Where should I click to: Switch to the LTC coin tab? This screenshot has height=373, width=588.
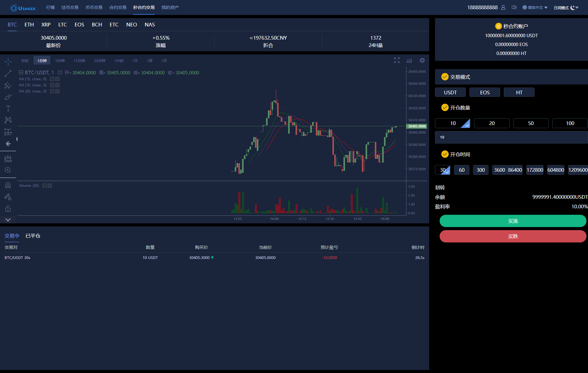tap(63, 25)
